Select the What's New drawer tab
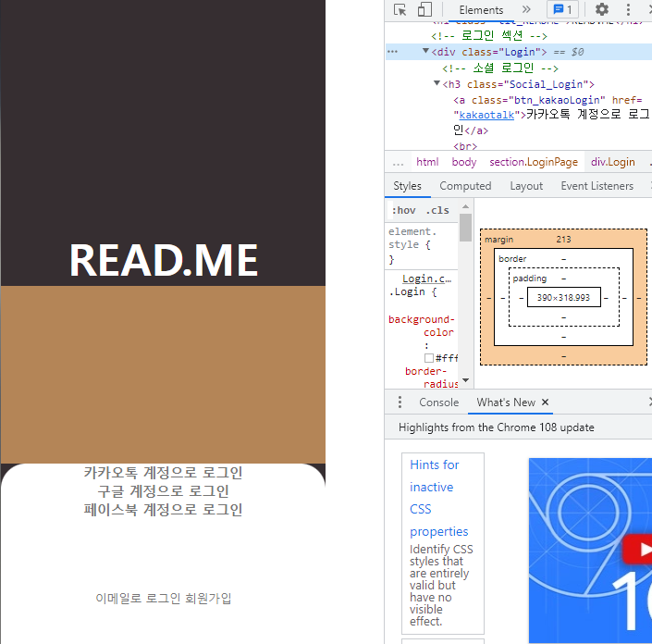The image size is (652, 644). (x=506, y=402)
